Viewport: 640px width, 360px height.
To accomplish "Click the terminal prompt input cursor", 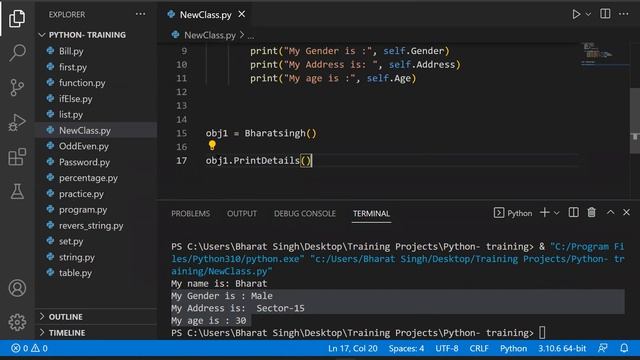I will click(x=542, y=333).
